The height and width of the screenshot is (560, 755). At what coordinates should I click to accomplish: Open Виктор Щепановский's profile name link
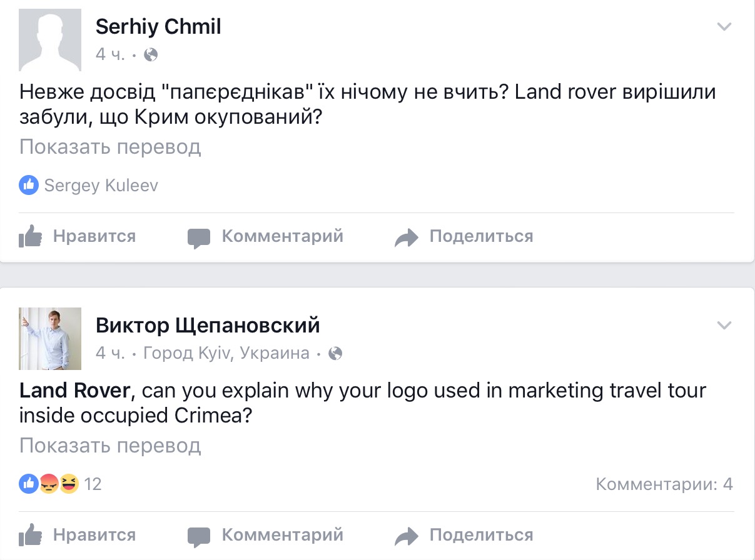click(x=208, y=326)
